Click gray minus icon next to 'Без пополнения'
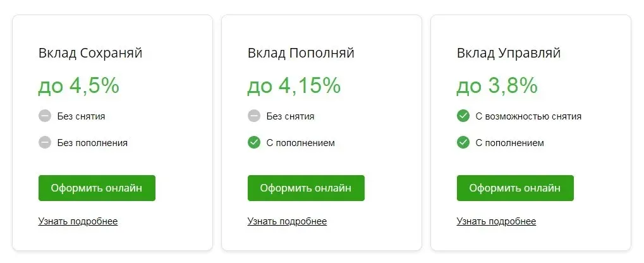 coord(45,143)
